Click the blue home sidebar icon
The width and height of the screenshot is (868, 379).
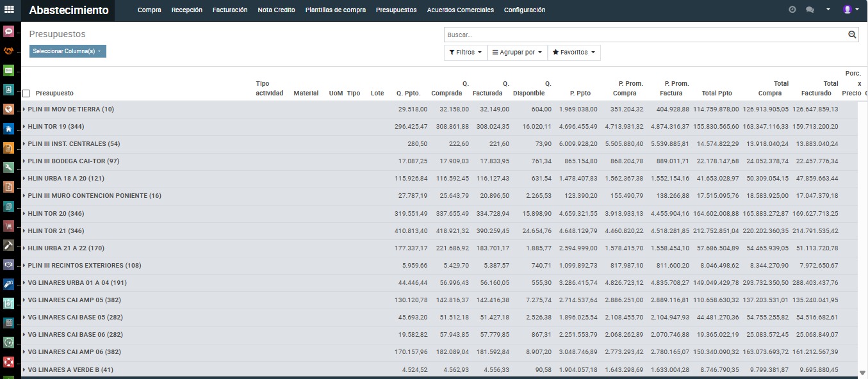coord(9,128)
